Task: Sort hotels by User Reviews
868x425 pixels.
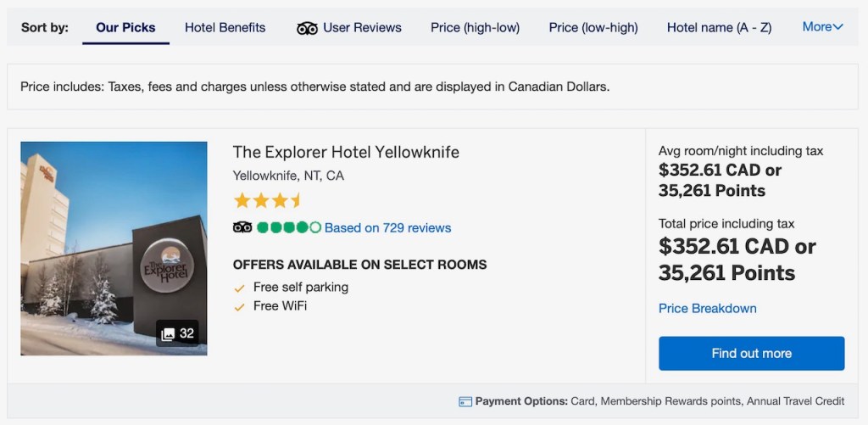Action: [x=362, y=27]
